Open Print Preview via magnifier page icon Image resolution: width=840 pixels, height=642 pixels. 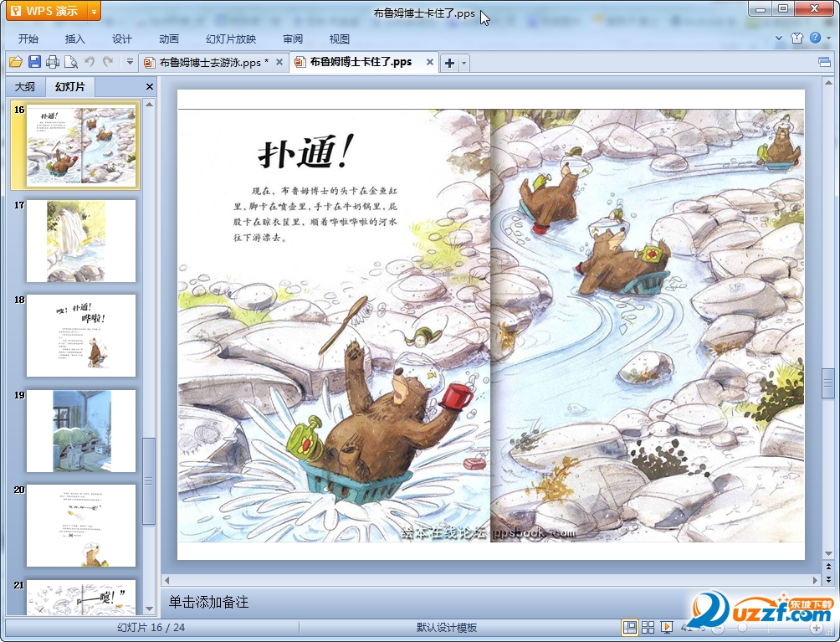71,62
